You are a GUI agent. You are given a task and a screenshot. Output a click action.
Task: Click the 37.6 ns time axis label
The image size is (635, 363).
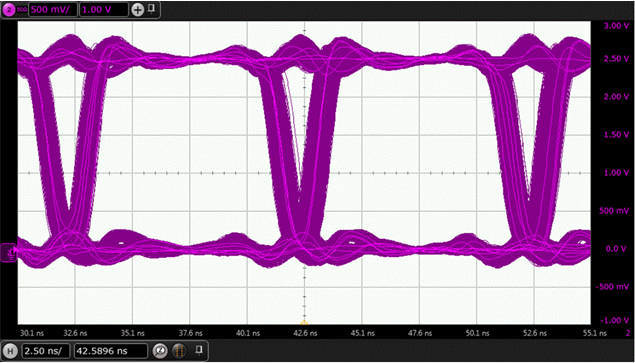coord(191,333)
